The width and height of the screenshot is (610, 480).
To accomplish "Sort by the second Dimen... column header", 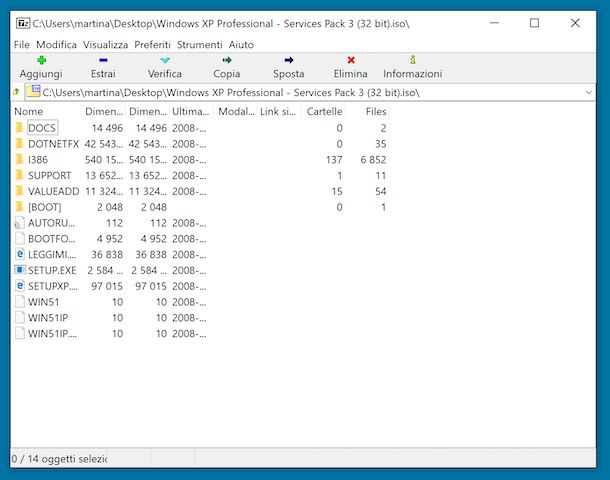I will click(147, 112).
